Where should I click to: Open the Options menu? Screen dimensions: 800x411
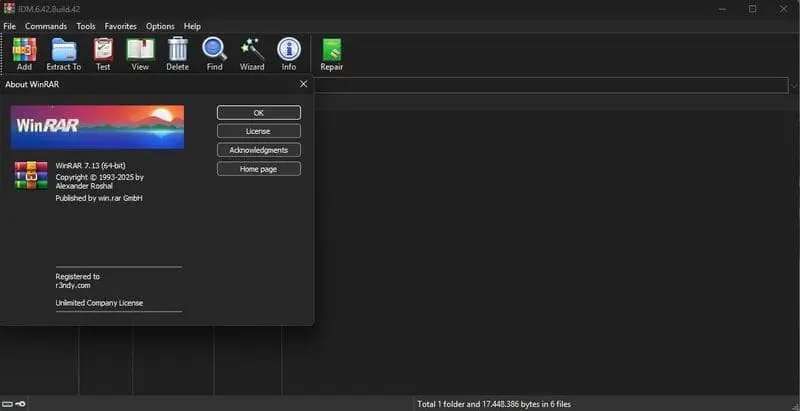tap(160, 26)
